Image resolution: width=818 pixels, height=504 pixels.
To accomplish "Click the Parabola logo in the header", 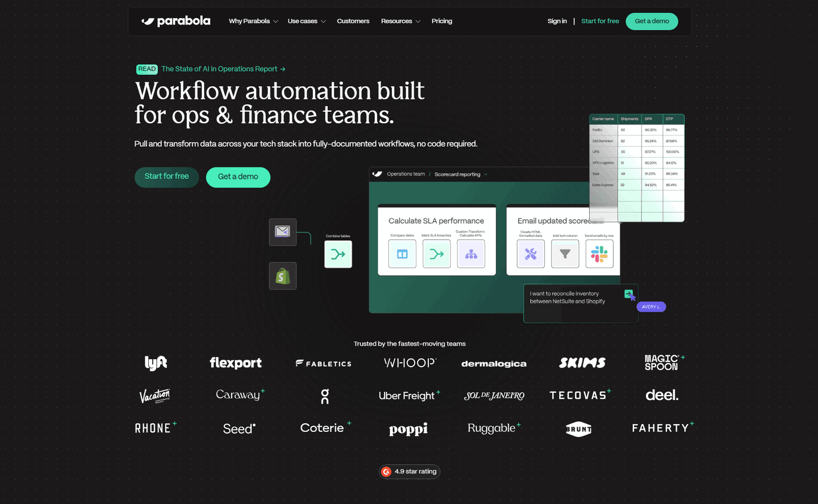I will point(176,21).
